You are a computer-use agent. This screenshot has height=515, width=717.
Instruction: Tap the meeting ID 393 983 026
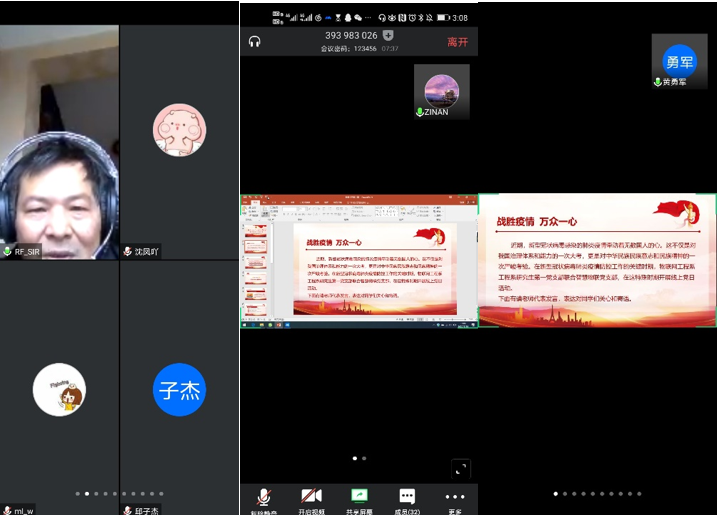351,35
